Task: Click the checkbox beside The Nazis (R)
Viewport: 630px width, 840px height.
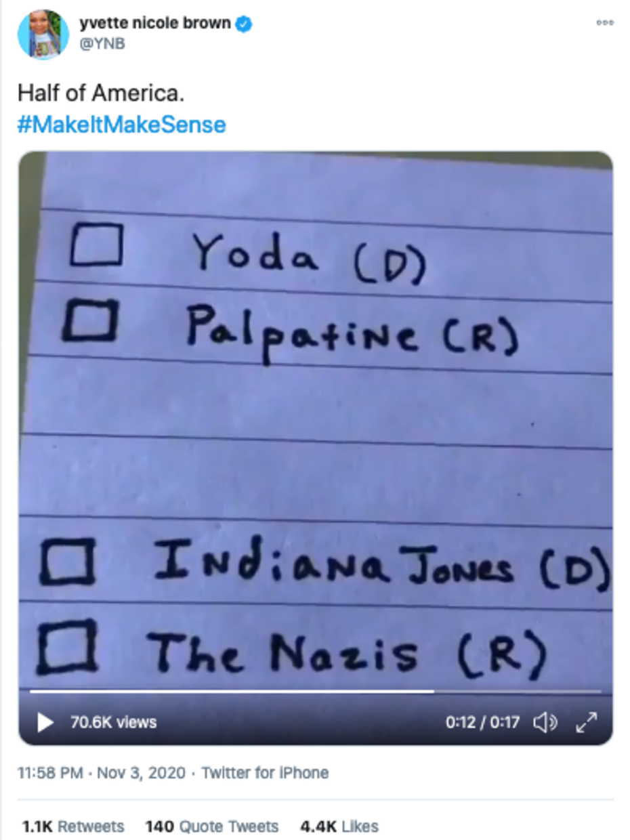Action: point(66,649)
